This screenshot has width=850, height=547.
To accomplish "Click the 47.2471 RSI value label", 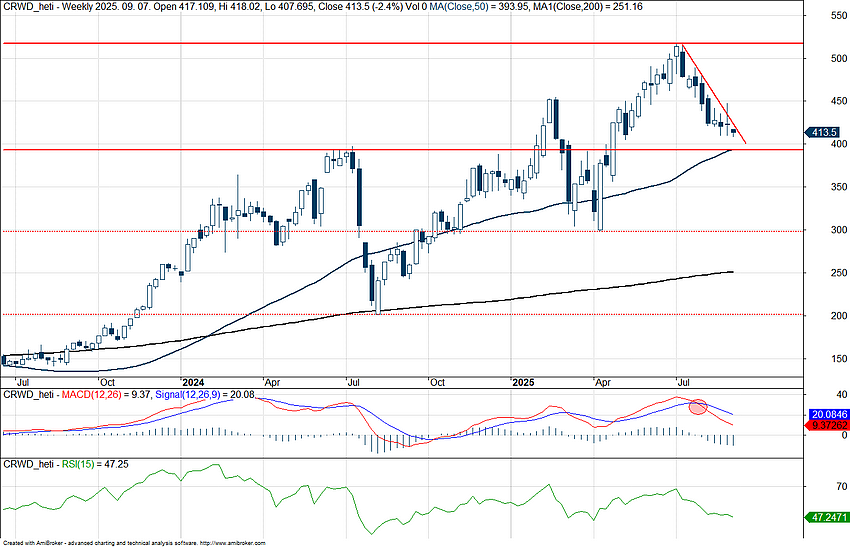I will pyautogui.click(x=828, y=517).
